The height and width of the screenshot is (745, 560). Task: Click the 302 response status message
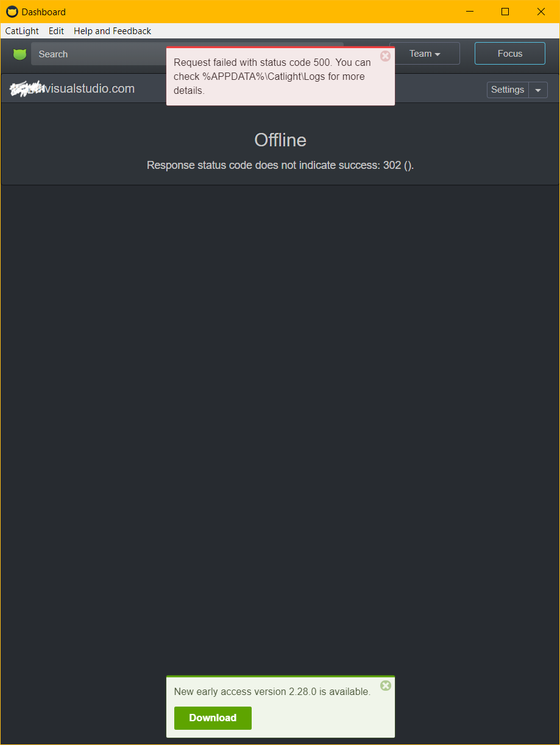[280, 165]
